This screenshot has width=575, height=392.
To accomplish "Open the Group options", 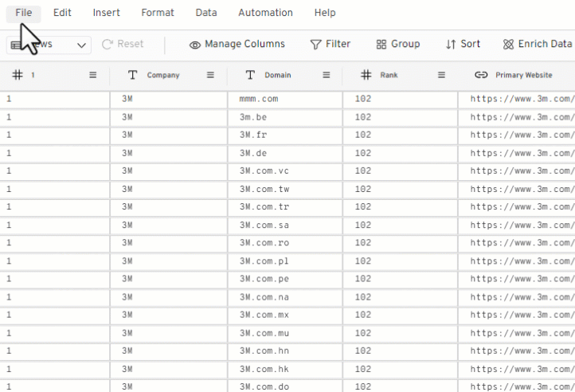I will (398, 44).
